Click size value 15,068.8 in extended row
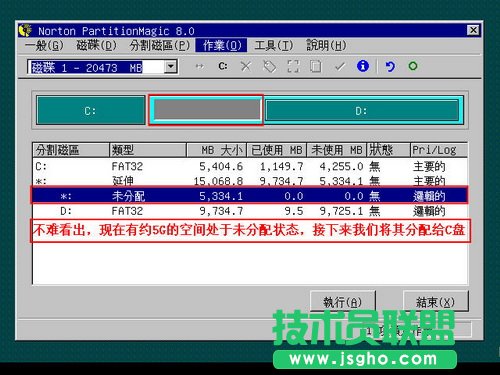 coord(218,181)
